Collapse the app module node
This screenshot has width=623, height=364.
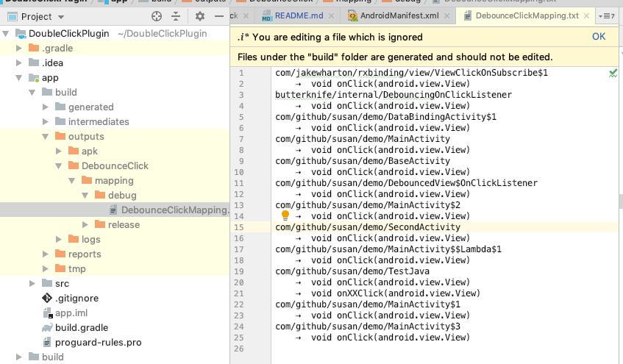pyautogui.click(x=18, y=78)
